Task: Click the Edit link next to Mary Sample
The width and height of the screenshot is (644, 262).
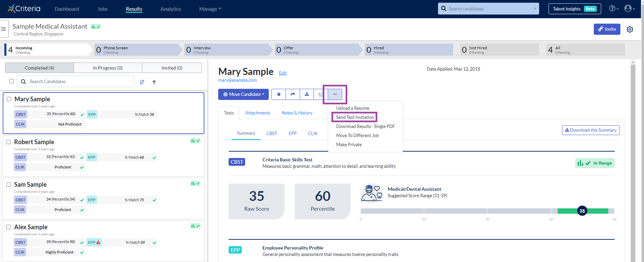Action: (283, 73)
